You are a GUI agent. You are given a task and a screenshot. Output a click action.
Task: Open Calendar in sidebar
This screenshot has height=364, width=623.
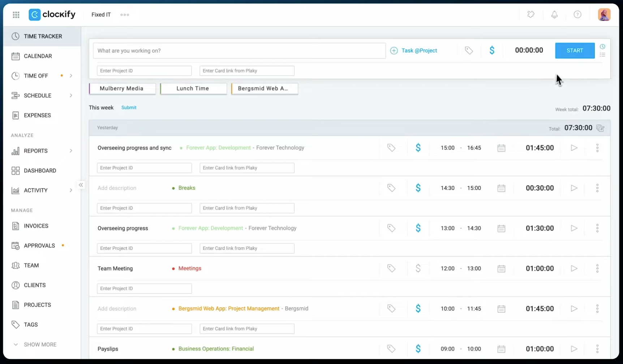coord(42,56)
